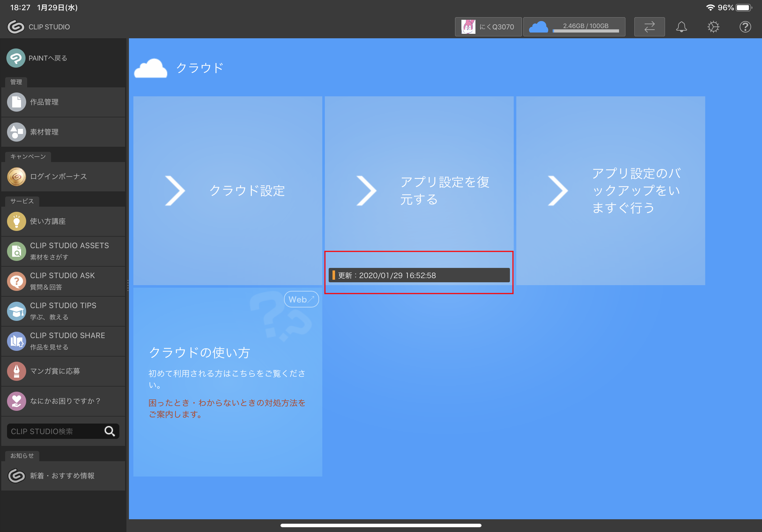Click the cloud storage icon in header
Viewport: 762px width, 532px height.
click(x=538, y=27)
